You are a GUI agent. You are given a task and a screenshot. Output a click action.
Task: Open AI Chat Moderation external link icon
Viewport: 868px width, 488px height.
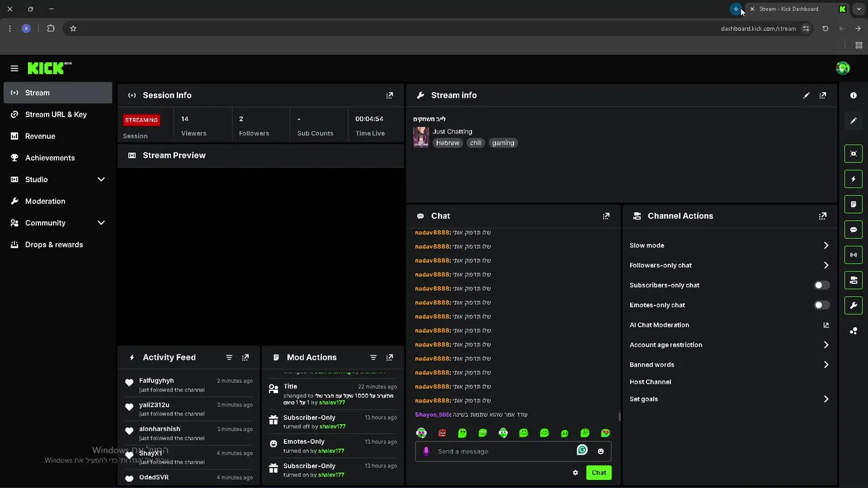tap(826, 325)
